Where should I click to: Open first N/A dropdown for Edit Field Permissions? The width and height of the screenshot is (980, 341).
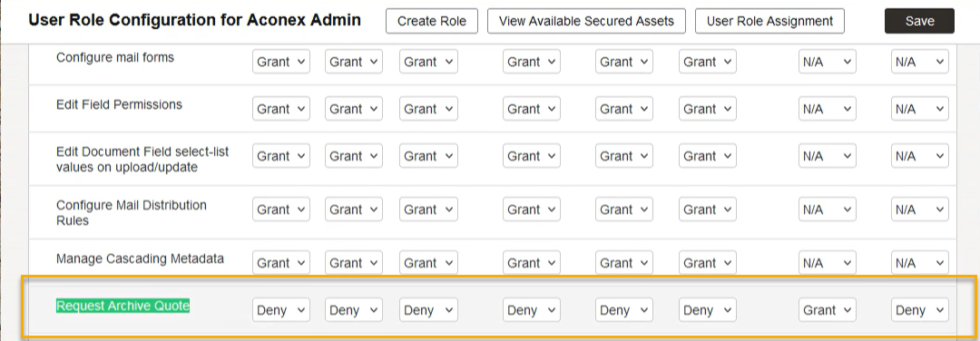828,109
